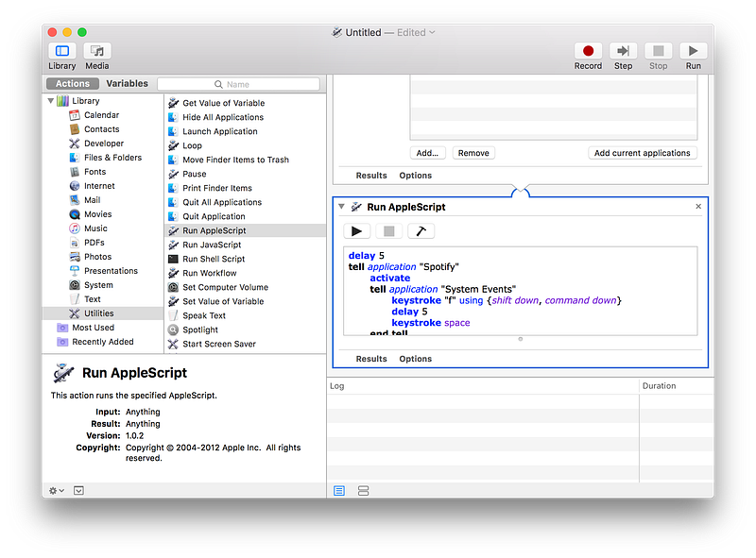756x558 pixels.
Task: Select the Fonts category icon
Action: 75,172
